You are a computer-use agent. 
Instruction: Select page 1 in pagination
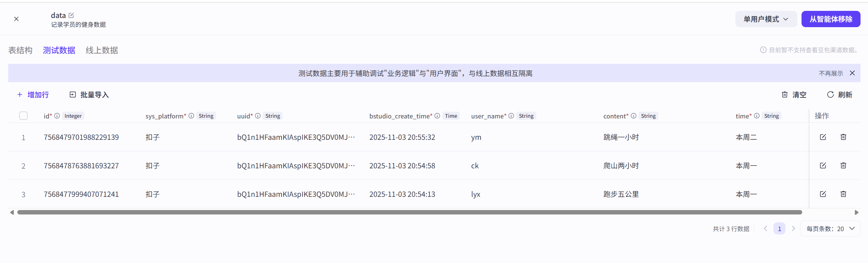pos(779,229)
